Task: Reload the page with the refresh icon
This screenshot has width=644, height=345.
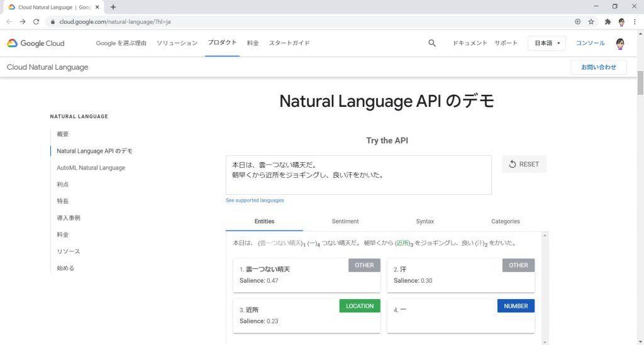Action: click(x=36, y=22)
